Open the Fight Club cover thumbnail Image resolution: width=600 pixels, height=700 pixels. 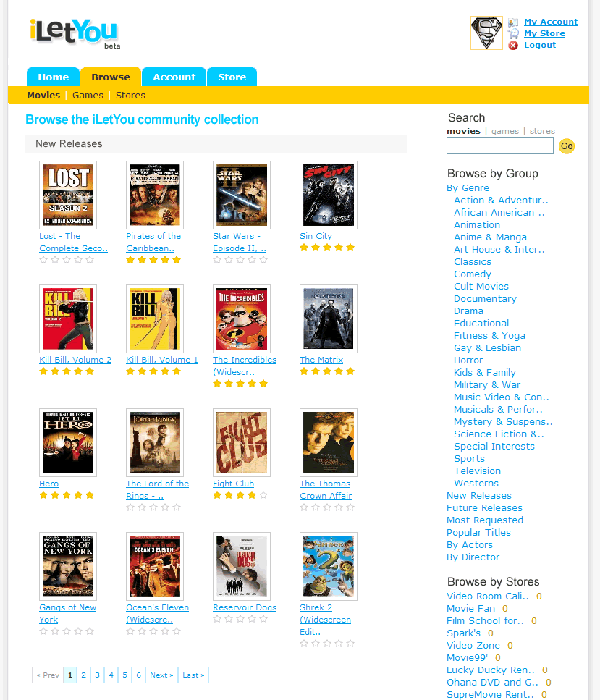[242, 442]
